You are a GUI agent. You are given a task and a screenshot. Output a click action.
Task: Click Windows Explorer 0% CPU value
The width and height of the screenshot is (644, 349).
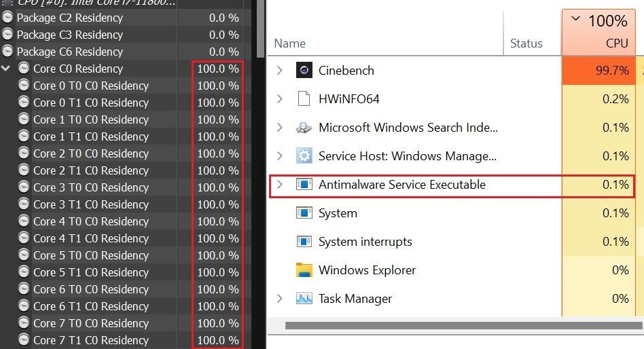click(620, 270)
